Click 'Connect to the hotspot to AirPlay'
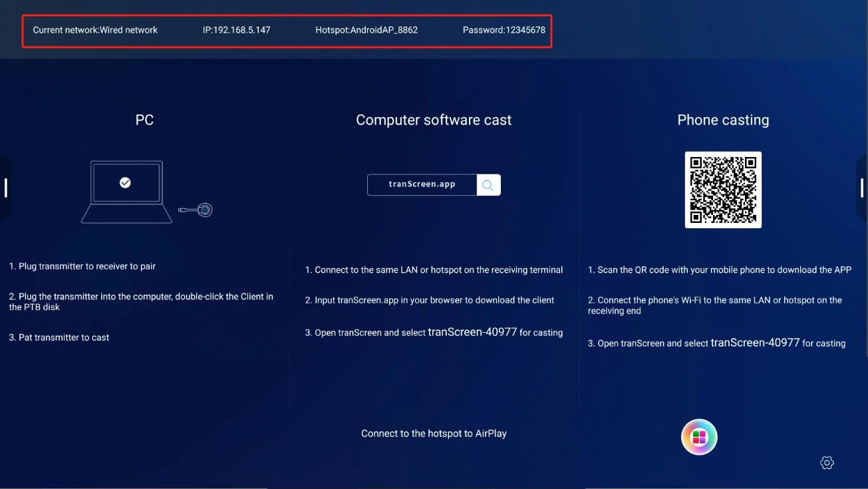 pos(434,434)
